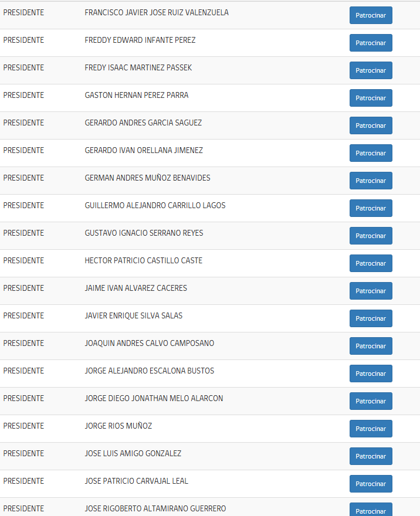The width and height of the screenshot is (420, 516).
Task: Sponsor Jorge Alejandro Escalona Bustos with Patrocinar
Action: 371,374
